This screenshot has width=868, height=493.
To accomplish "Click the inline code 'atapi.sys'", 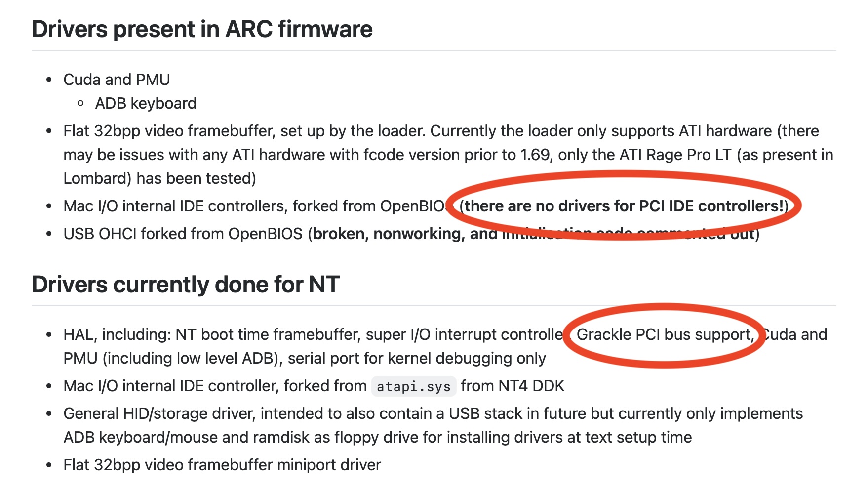I will (x=414, y=386).
